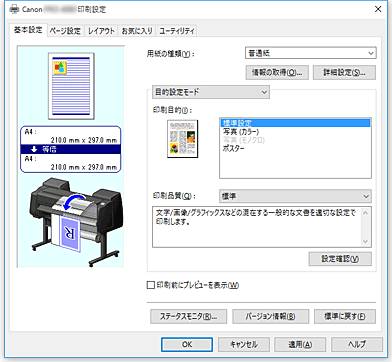The image size is (392, 362).
Task: Click the バージョン情報 button
Action: click(x=270, y=316)
